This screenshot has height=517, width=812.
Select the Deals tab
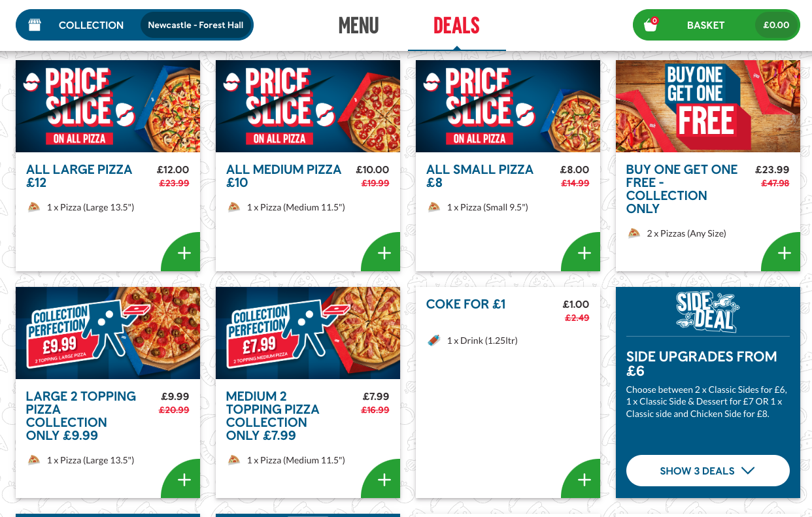tap(456, 25)
